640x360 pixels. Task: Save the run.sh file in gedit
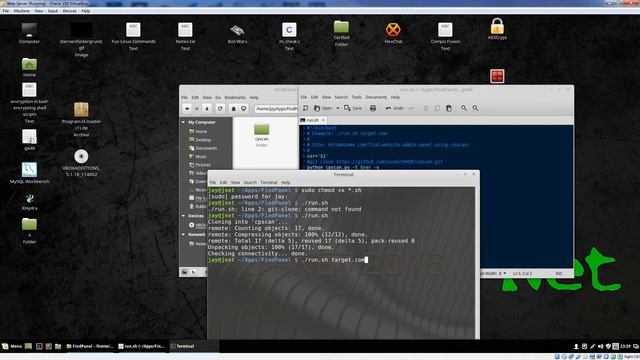click(x=353, y=108)
